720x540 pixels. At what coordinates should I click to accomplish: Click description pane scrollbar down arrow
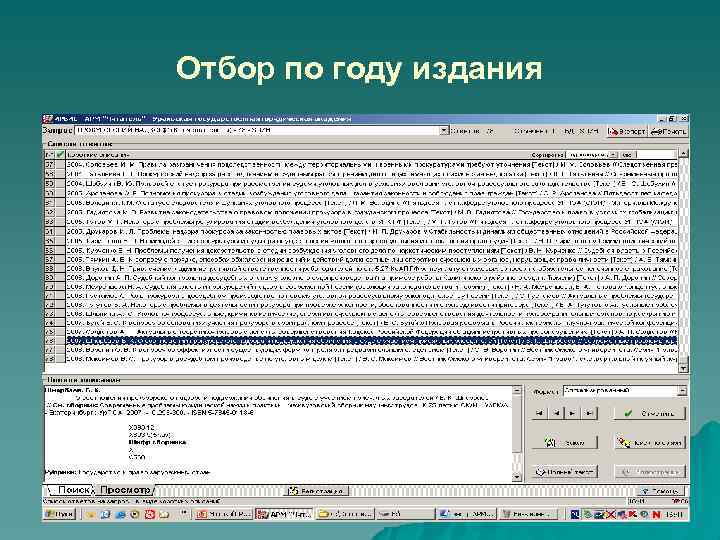click(517, 477)
